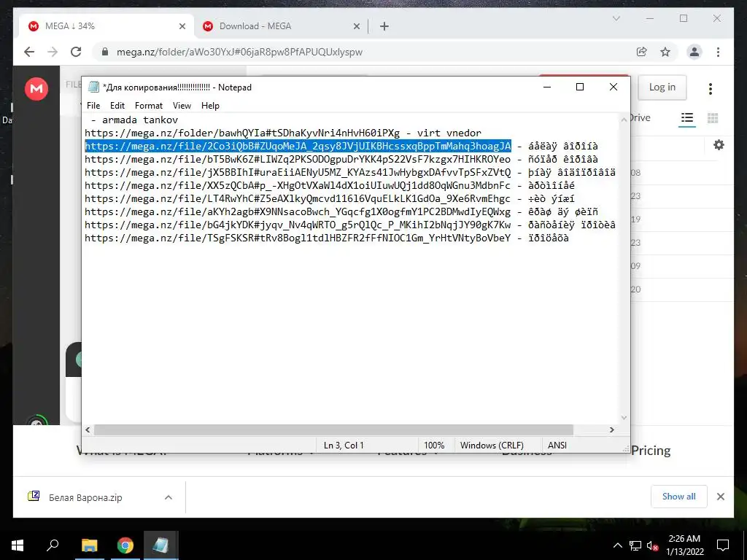Screen dimensions: 747x560
Task: Open the Chrome tab search chevron
Action: point(616,18)
